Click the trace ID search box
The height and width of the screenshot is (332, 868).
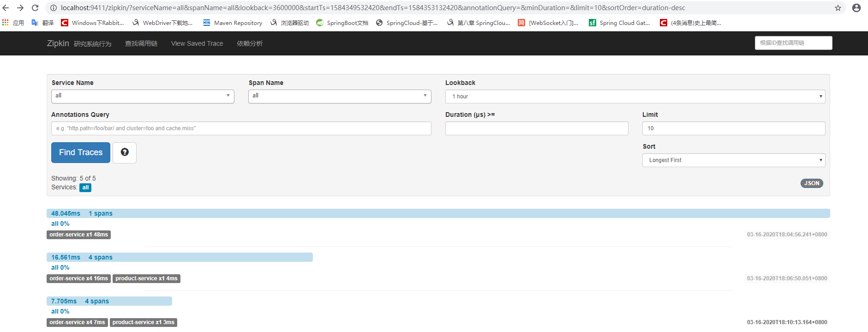[794, 43]
